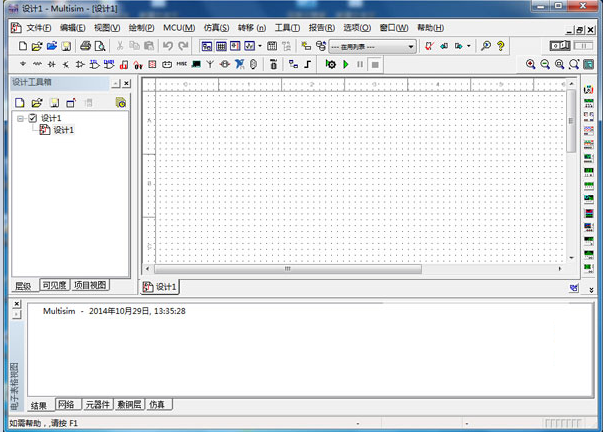Click the canvas horizontal scrollbar thumb
The width and height of the screenshot is (603, 432).
pyautogui.click(x=288, y=269)
